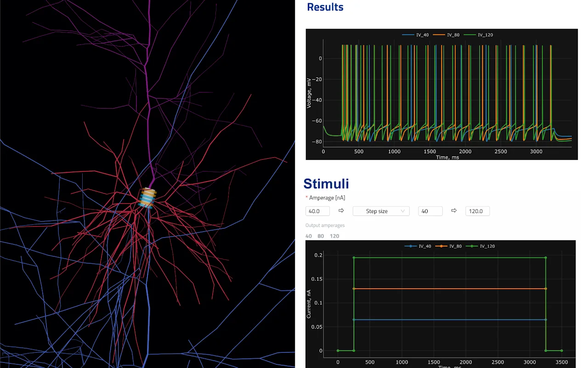The height and width of the screenshot is (368, 588).
Task: Click the end amperage field showing 120.0
Action: 477,211
